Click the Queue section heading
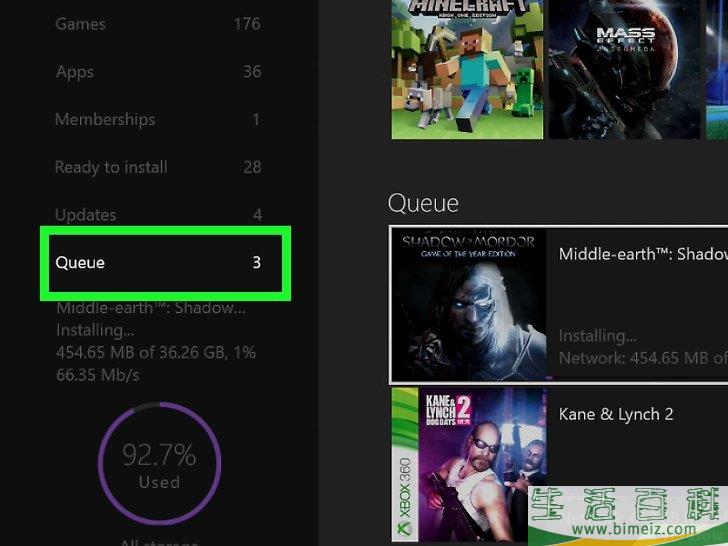728x546 pixels. tap(423, 203)
